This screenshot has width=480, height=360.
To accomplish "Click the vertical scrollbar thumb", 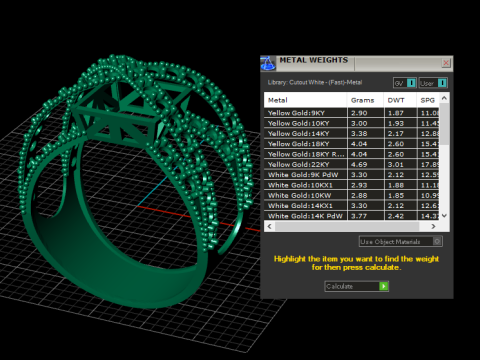I will click(x=444, y=123).
